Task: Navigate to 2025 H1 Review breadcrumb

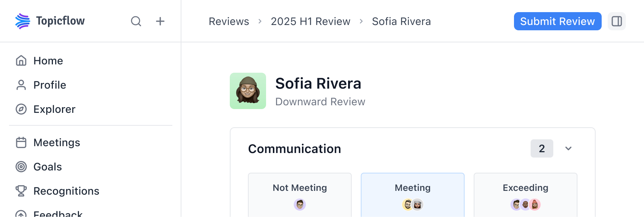Action: (310, 21)
